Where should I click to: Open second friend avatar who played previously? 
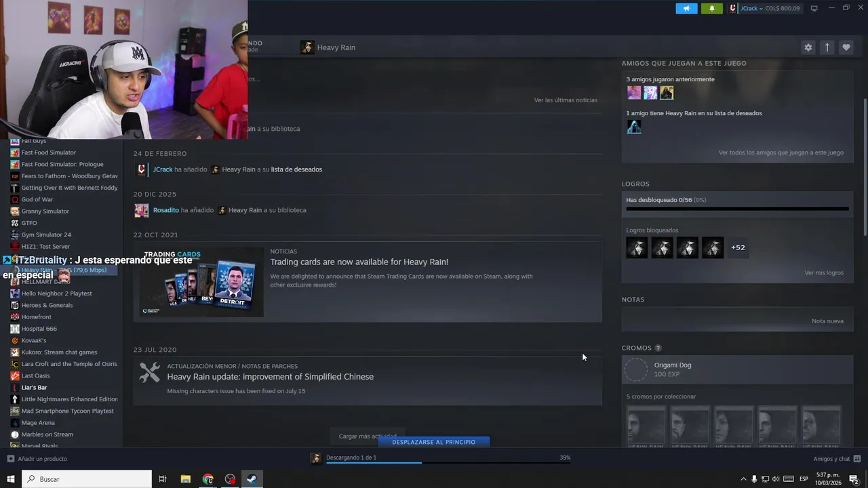click(650, 93)
